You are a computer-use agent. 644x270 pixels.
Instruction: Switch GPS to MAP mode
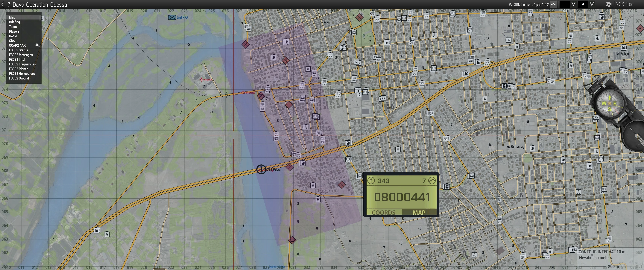click(x=419, y=212)
